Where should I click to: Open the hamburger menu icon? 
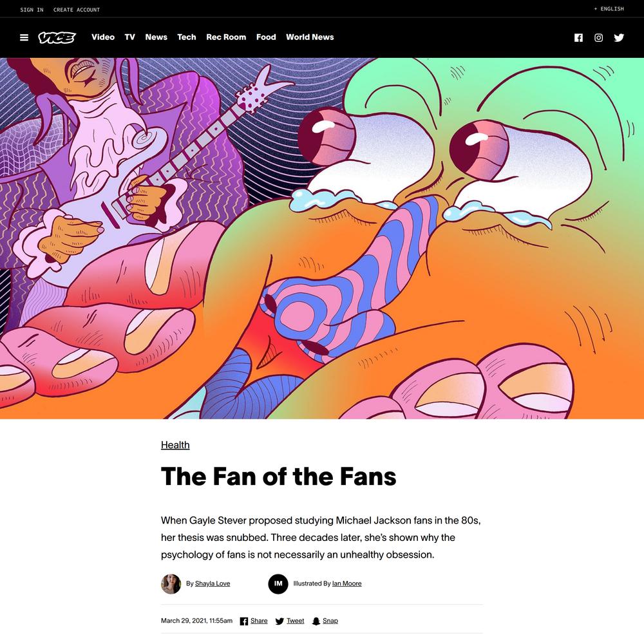pos(24,37)
